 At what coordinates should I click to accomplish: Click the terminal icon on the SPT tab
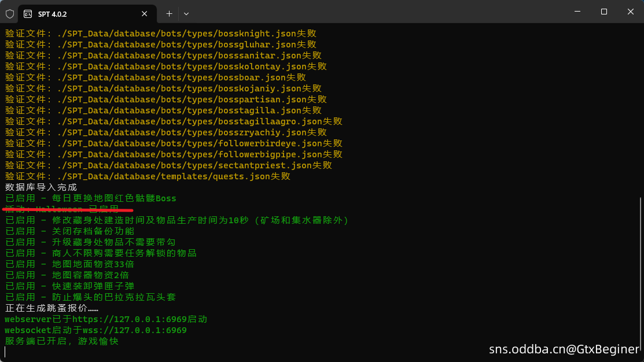[28, 13]
